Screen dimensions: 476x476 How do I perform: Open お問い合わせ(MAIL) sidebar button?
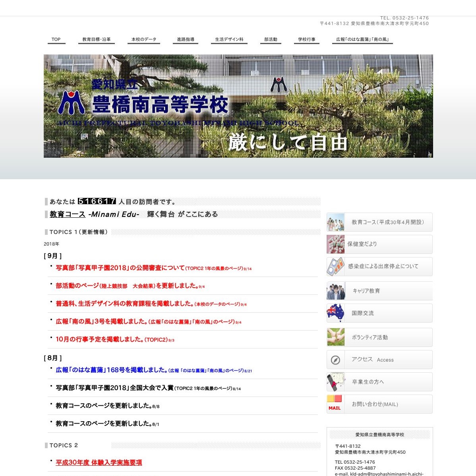coord(380,404)
